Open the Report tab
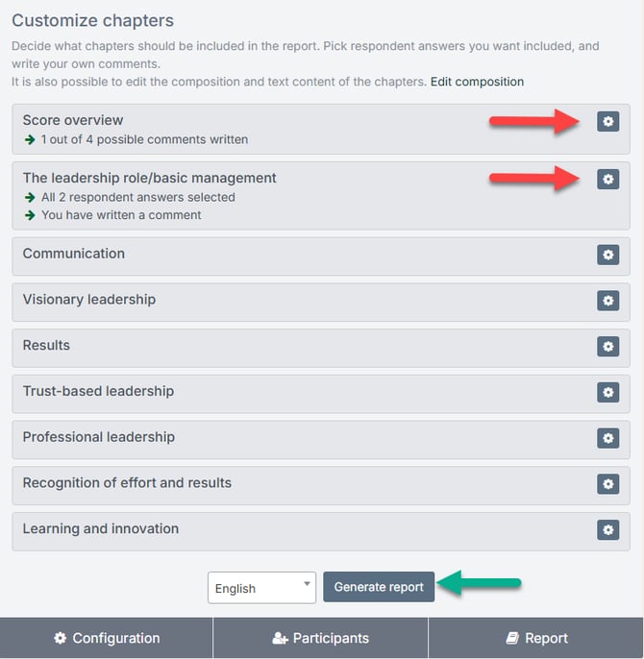The height and width of the screenshot is (659, 644). (x=536, y=638)
